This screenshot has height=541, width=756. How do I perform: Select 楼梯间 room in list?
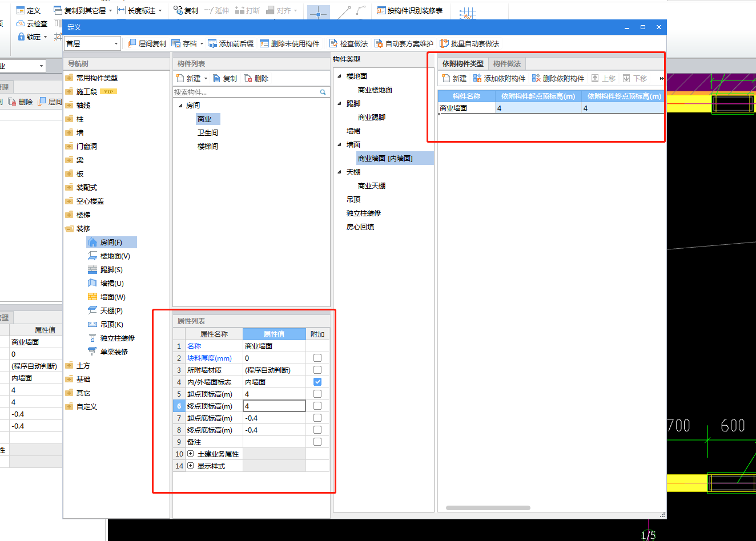point(208,147)
